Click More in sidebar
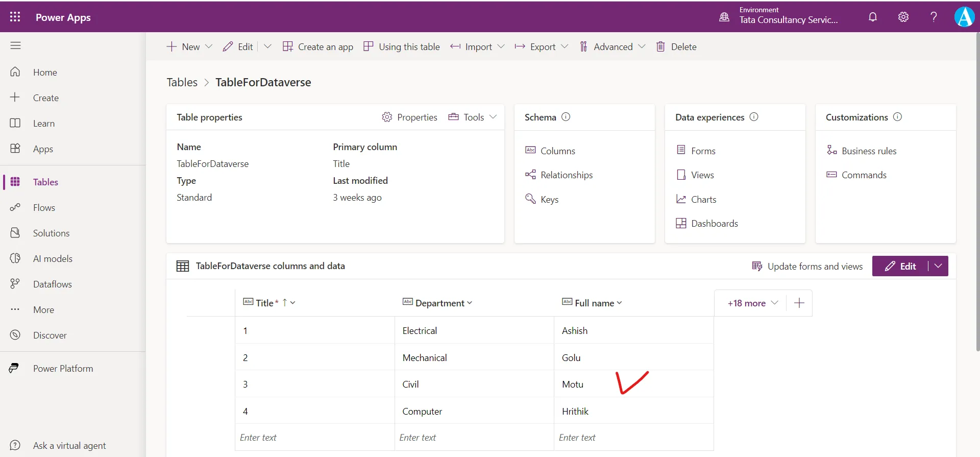Image resolution: width=980 pixels, height=457 pixels. click(73, 309)
